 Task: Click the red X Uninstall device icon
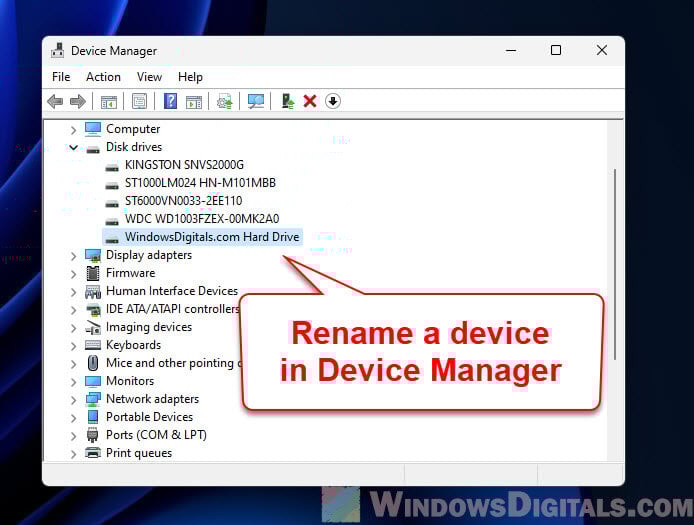point(310,101)
